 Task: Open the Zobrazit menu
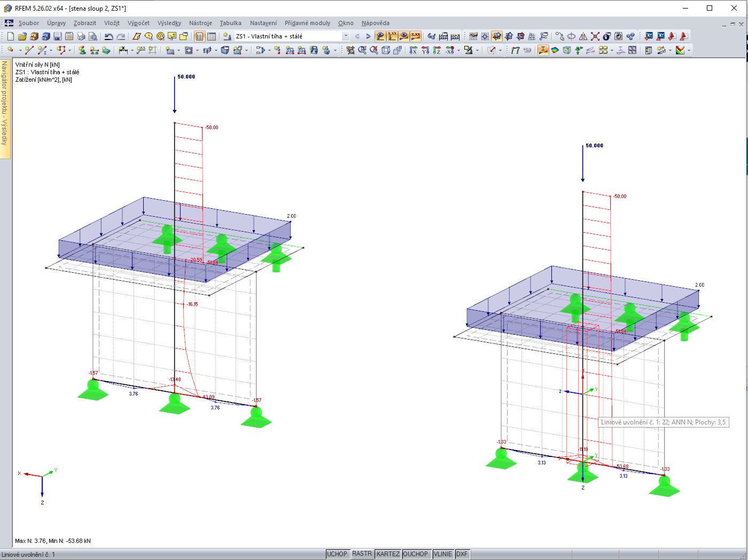85,23
